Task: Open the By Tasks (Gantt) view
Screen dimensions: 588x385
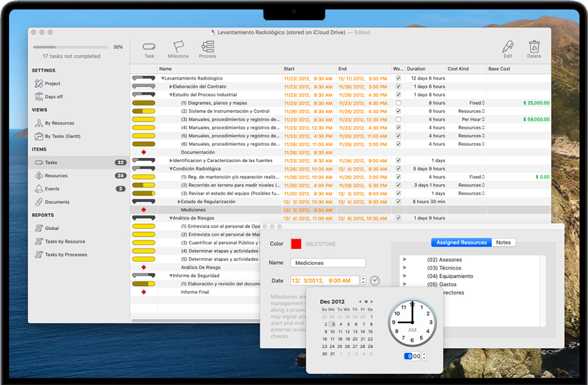Action: click(62, 136)
